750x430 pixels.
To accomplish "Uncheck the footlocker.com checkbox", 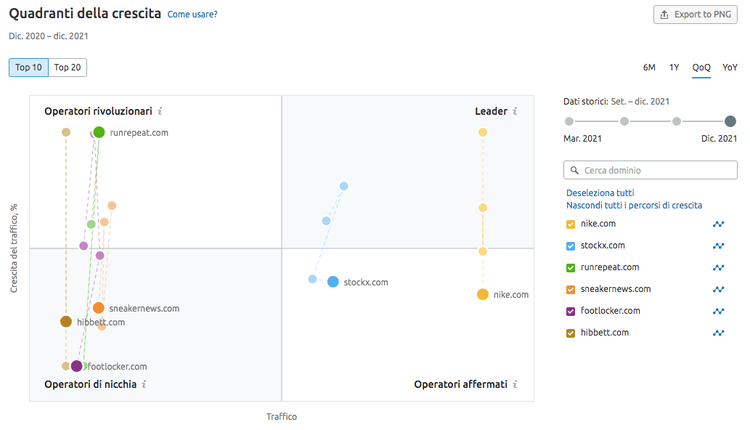I will tap(570, 311).
